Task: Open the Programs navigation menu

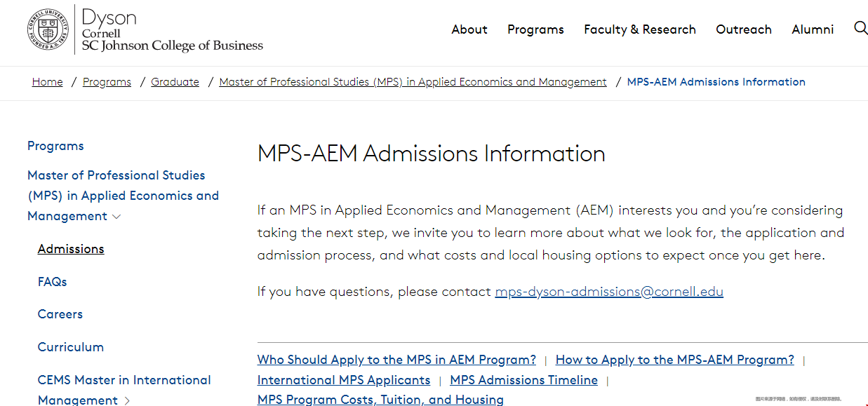Action: point(535,29)
